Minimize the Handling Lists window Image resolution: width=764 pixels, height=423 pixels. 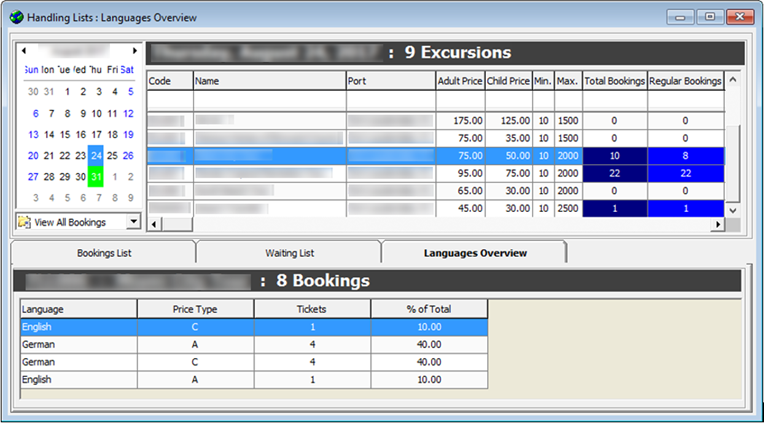coord(680,17)
